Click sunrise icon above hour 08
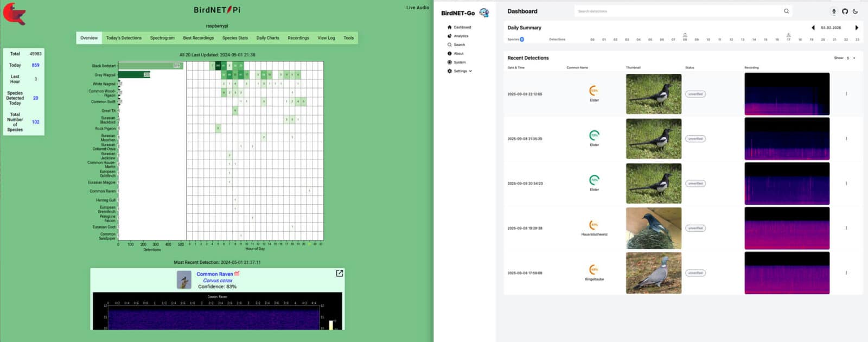868x342 pixels. 685,35
